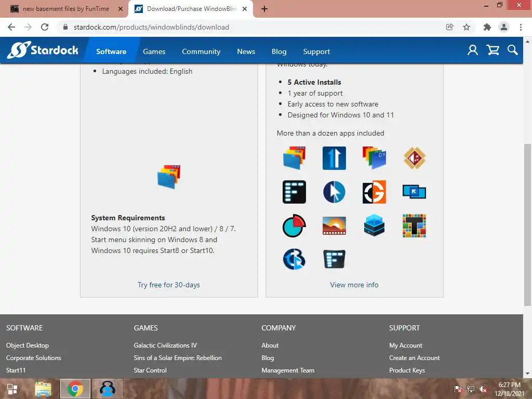
Task: Open Management Team footer link
Action: click(x=288, y=370)
